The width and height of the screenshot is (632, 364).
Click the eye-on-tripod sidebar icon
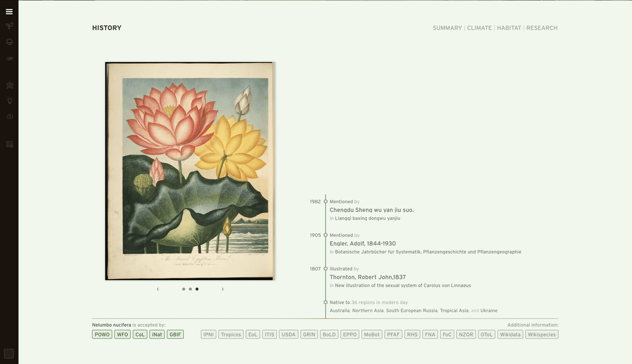point(9,85)
